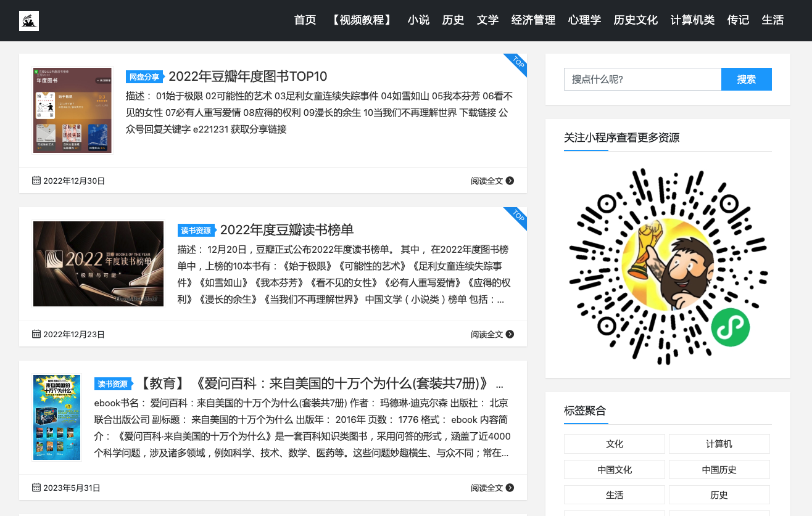Open the 2022年豆瓣年度图书TOP10 thumbnail image

[72, 110]
